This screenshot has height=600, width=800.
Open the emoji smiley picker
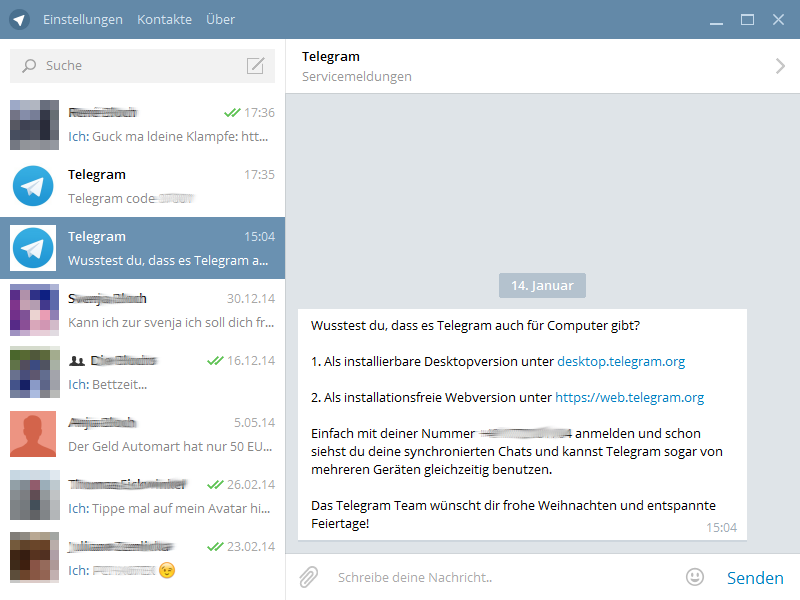694,577
